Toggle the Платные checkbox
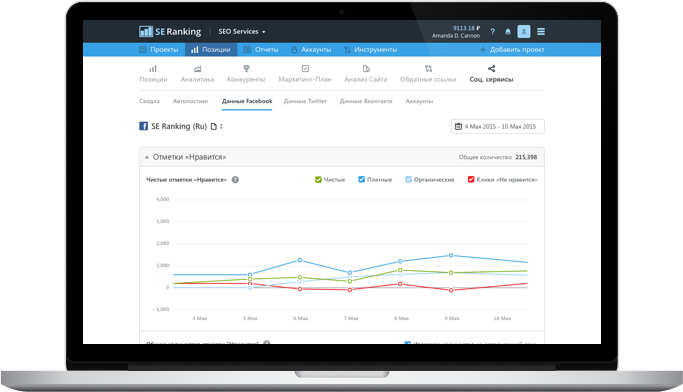The image size is (683, 392). 361,179
